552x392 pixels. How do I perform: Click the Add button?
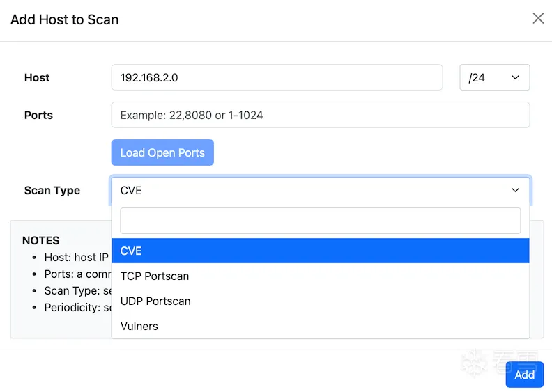click(524, 375)
